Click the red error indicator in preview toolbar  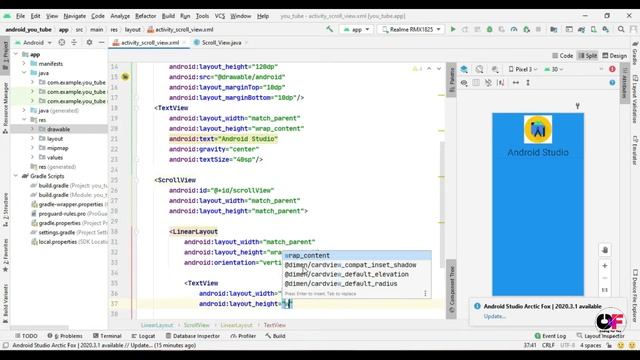point(612,69)
